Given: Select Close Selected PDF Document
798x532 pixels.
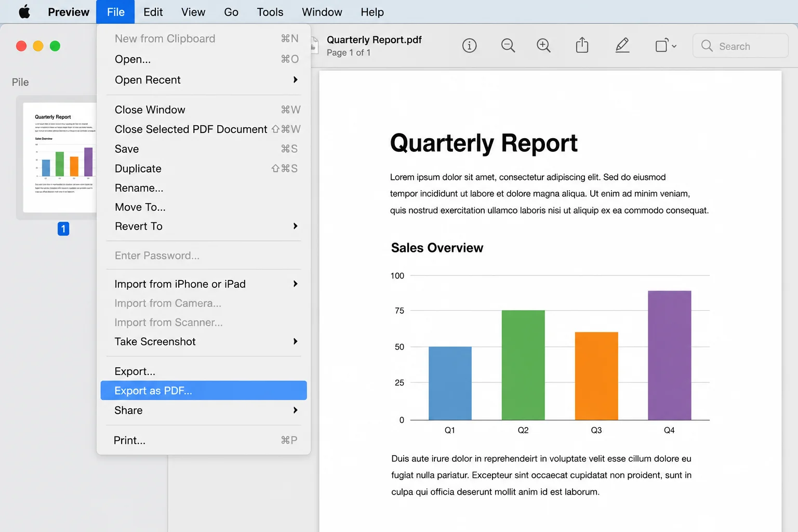Looking at the screenshot, I should 204,129.
